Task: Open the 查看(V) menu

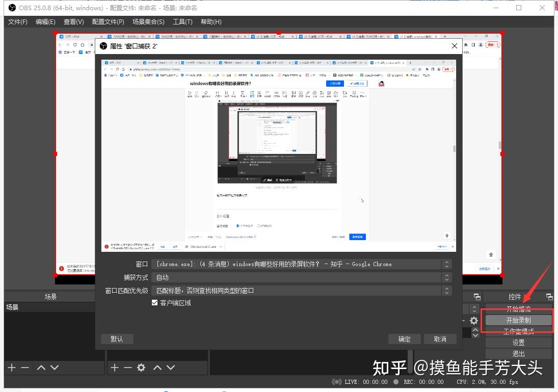Action: tap(74, 22)
